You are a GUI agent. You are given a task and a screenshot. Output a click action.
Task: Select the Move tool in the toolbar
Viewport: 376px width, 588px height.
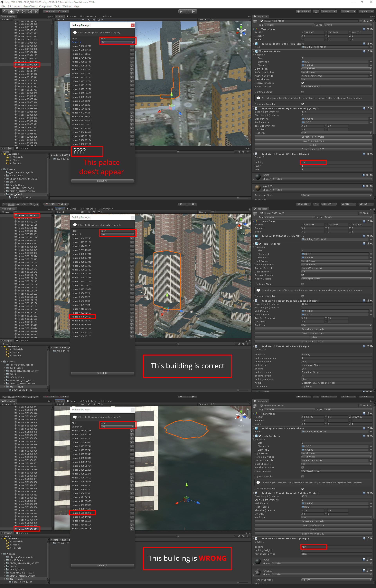pos(11,12)
